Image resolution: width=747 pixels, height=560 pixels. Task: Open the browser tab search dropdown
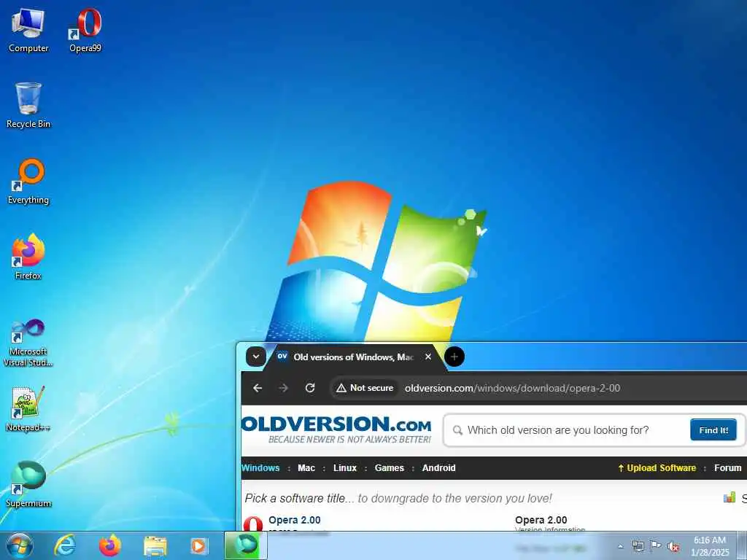click(256, 357)
